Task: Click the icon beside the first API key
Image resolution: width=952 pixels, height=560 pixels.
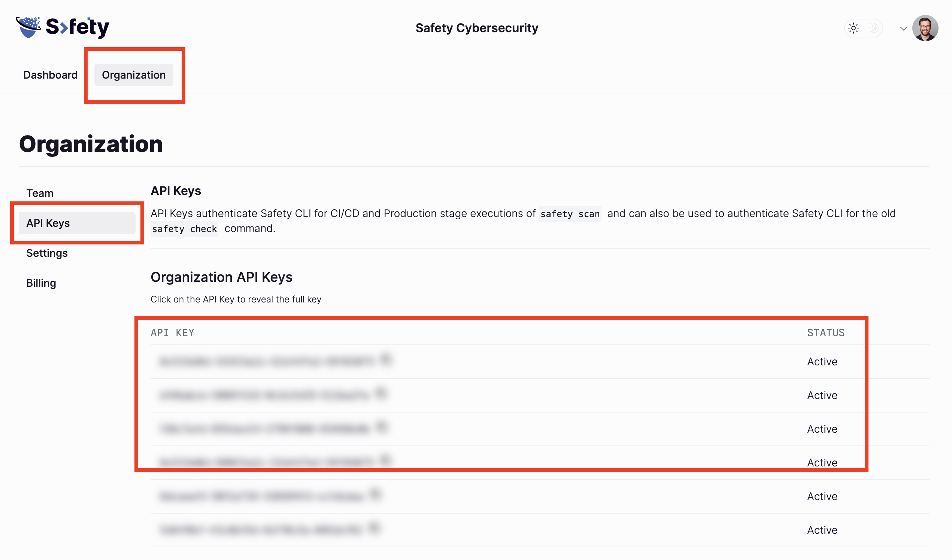Action: (385, 359)
